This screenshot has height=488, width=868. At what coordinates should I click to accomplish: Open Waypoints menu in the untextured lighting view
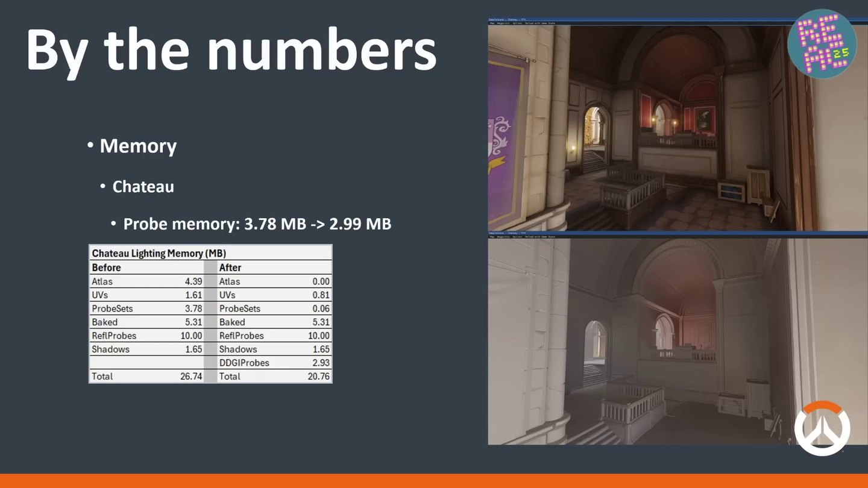coord(503,237)
